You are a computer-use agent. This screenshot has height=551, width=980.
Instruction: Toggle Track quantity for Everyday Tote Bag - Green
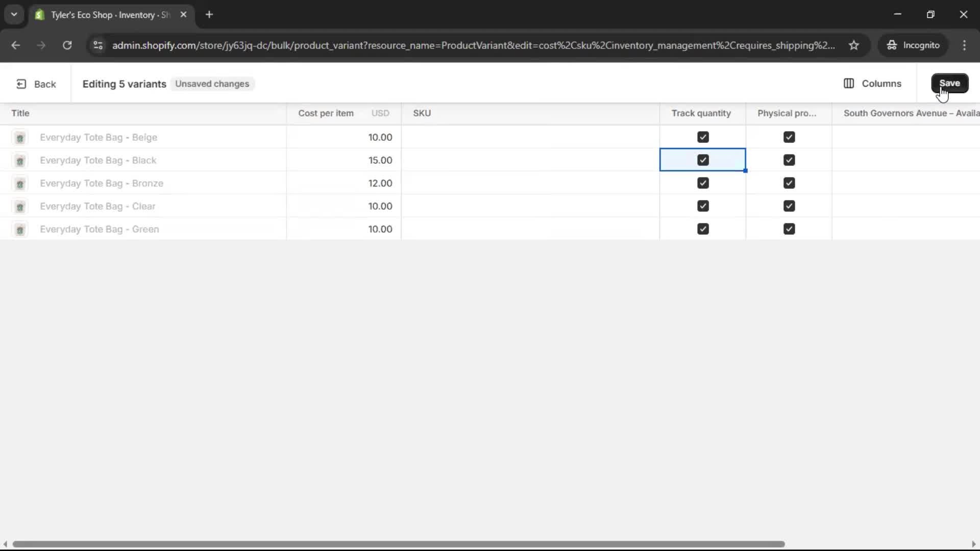coord(703,229)
